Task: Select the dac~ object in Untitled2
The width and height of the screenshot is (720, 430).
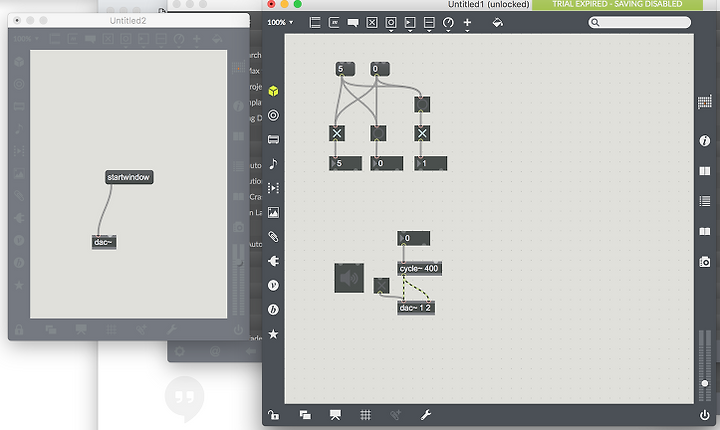Action: (x=104, y=242)
